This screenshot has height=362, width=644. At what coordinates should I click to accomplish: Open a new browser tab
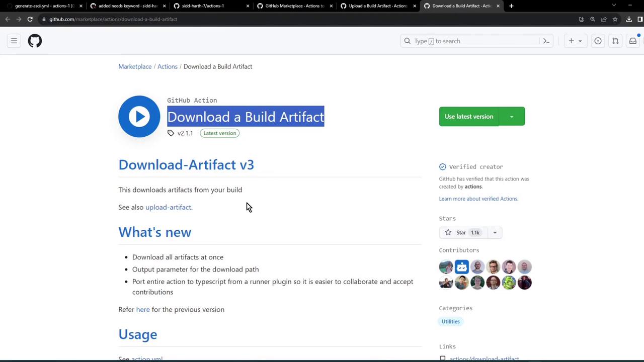511,6
